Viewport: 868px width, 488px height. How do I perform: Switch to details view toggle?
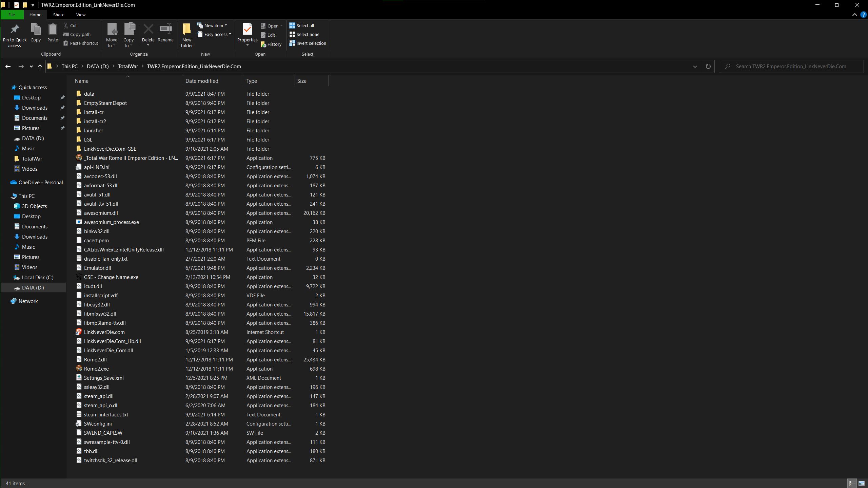tap(851, 483)
